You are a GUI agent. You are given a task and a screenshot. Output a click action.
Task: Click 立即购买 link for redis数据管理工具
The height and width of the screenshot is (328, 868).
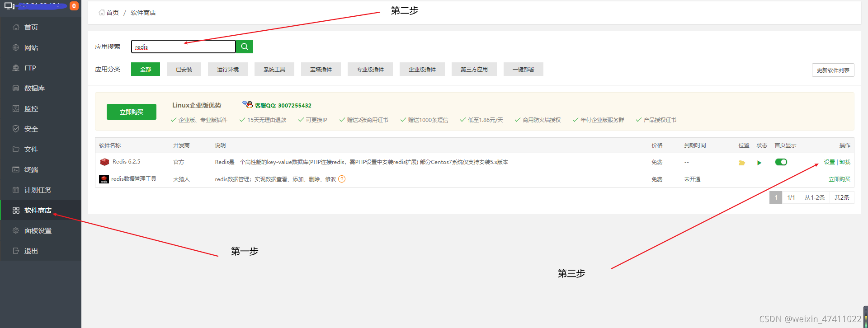(x=840, y=179)
